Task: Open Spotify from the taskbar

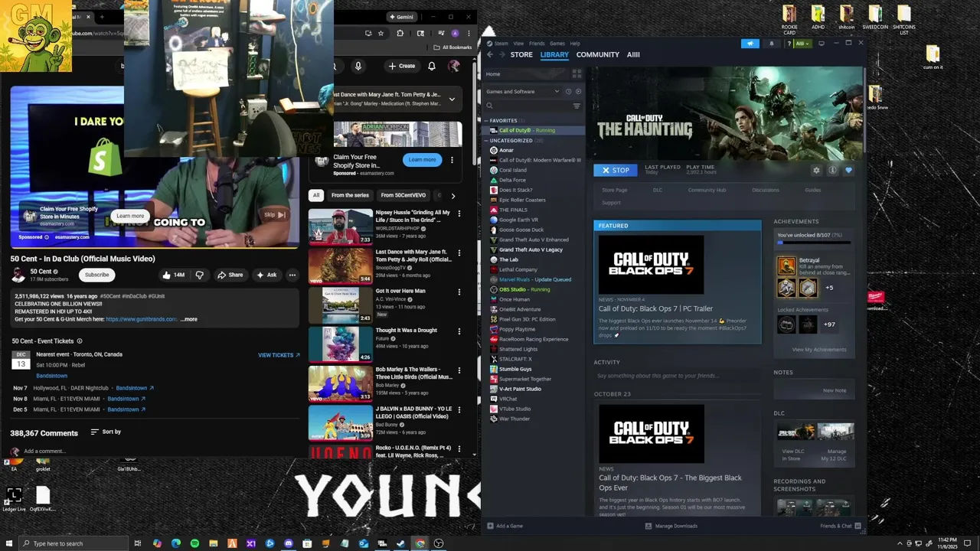Action: (194, 543)
